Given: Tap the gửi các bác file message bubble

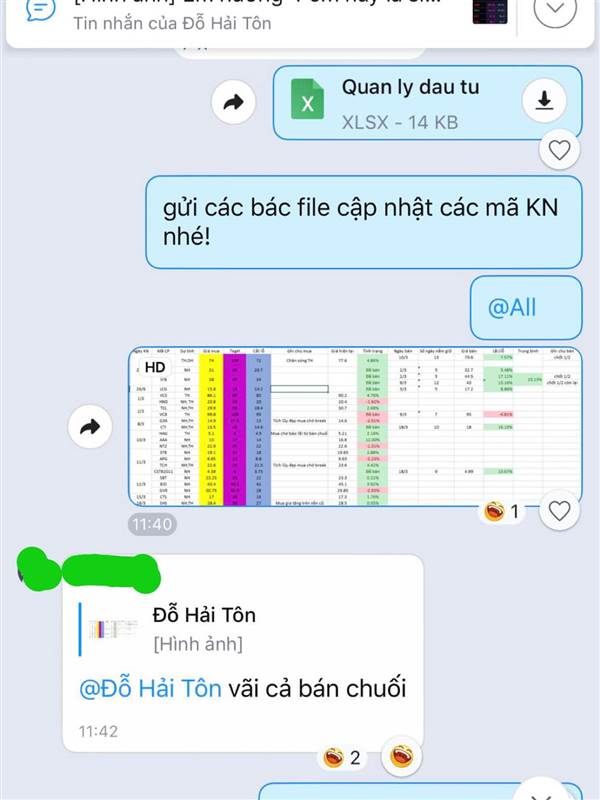Looking at the screenshot, I should pyautogui.click(x=363, y=222).
